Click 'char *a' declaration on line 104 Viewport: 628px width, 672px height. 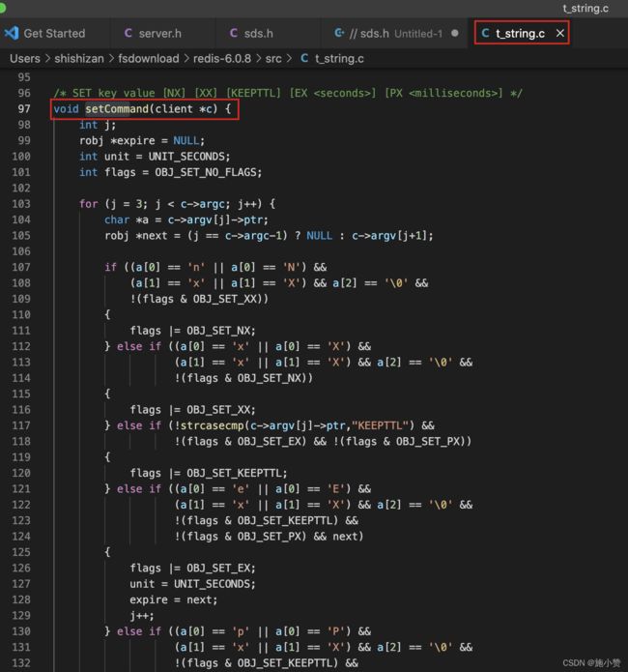(127, 219)
